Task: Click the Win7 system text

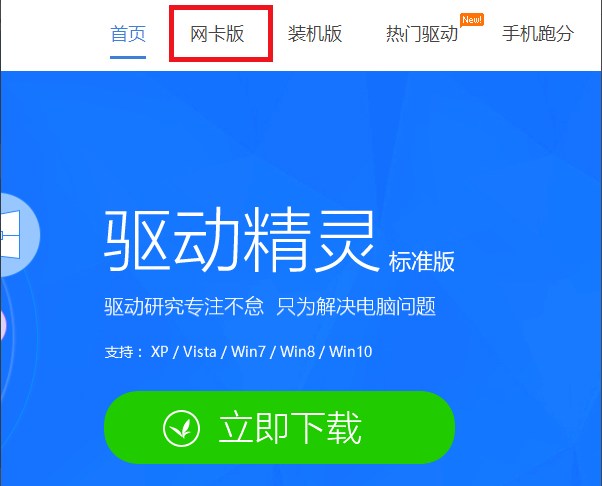Action: (x=248, y=352)
